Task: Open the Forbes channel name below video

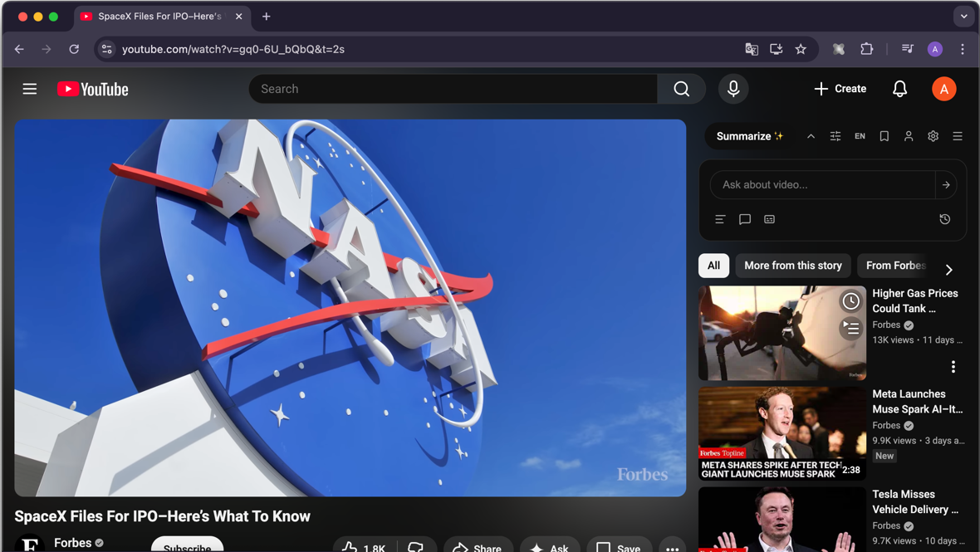Action: (x=72, y=543)
